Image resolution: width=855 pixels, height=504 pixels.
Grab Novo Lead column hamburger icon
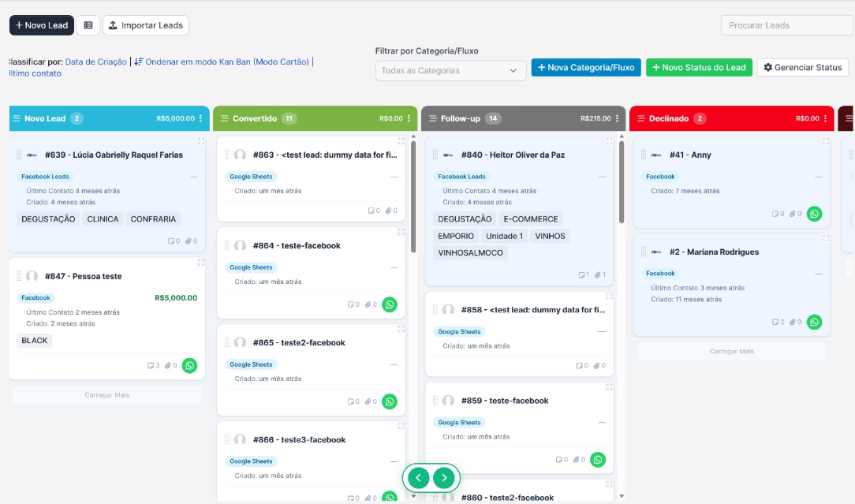point(17,118)
